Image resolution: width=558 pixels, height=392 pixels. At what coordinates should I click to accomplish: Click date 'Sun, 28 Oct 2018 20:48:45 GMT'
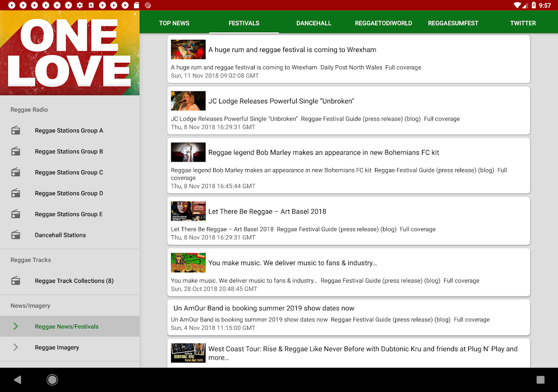[x=214, y=289]
